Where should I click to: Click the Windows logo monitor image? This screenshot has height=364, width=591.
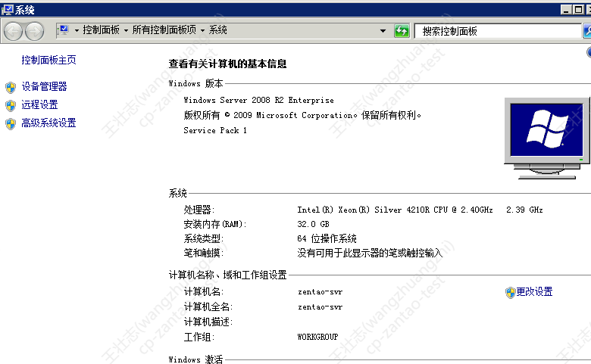[x=546, y=138]
